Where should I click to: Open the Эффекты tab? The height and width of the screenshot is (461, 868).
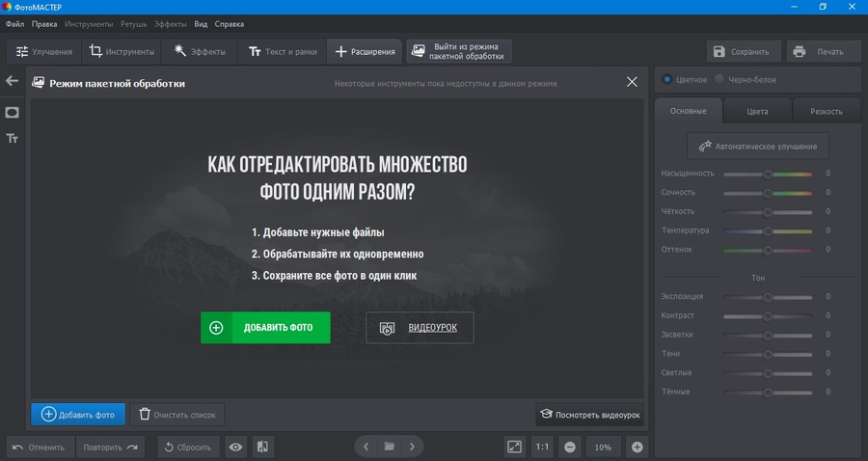[x=200, y=51]
